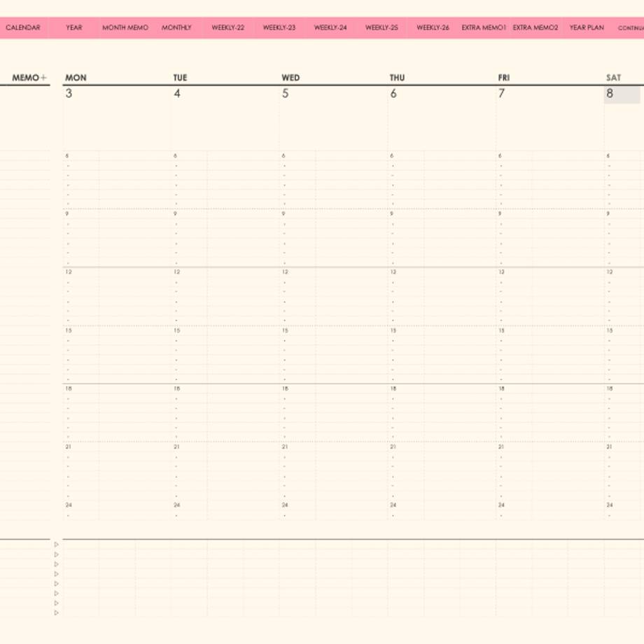Click the 24 hour label in THU column
Viewport: 644px width, 644px height.
click(x=393, y=505)
